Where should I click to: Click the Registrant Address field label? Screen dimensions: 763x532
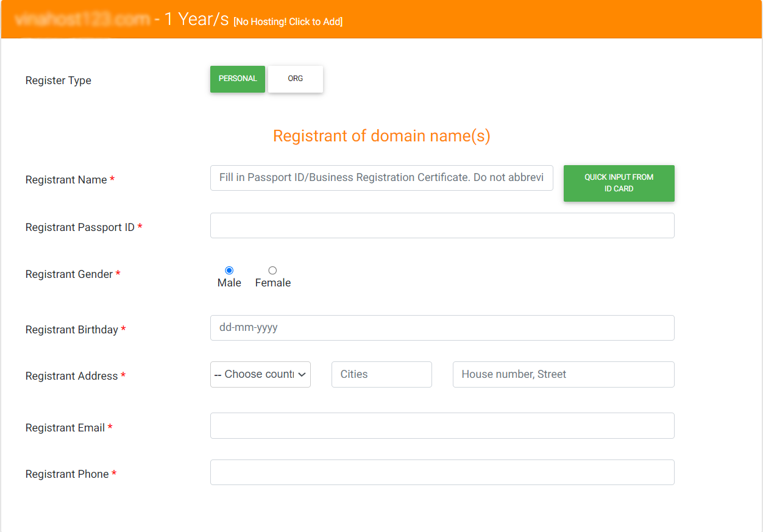(71, 376)
